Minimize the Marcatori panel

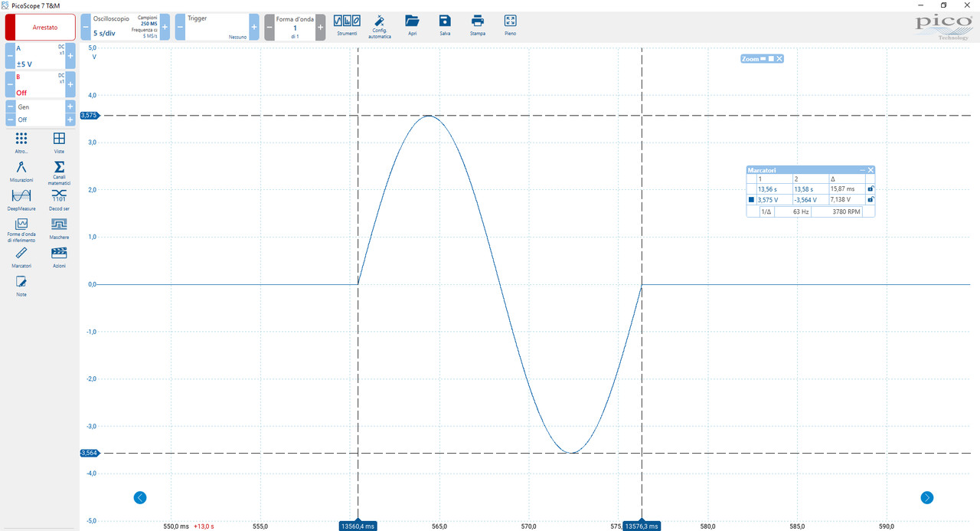(863, 170)
